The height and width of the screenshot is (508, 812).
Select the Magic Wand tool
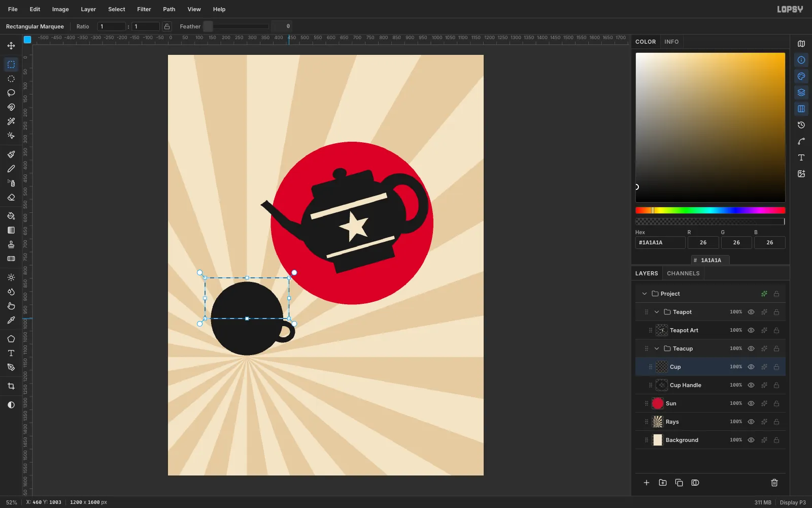[x=11, y=121]
